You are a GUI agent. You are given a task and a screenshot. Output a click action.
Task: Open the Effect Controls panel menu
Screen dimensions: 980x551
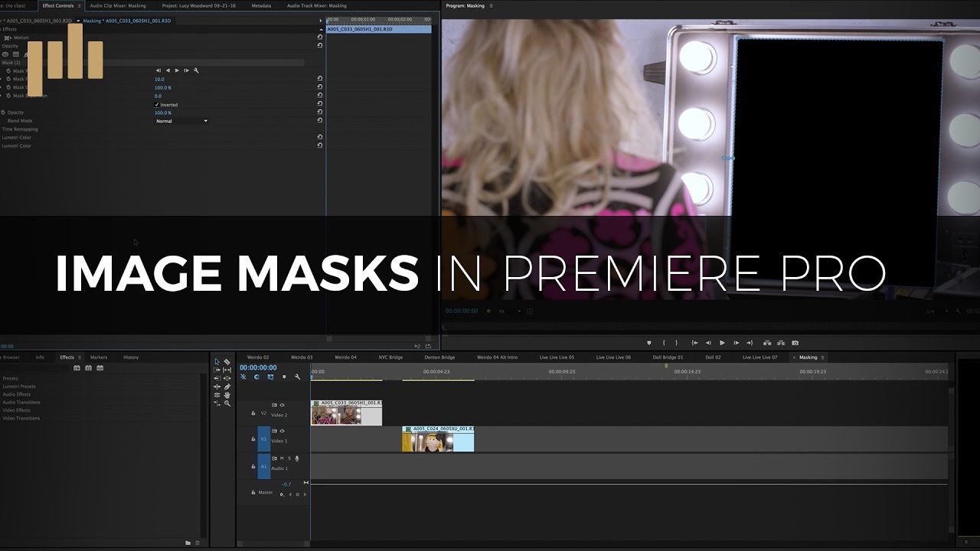pyautogui.click(x=79, y=5)
